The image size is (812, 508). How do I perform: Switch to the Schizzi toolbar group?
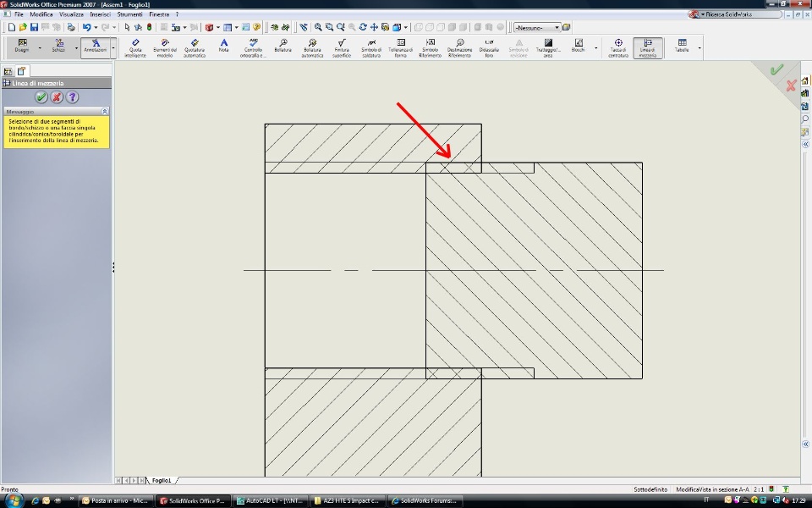pyautogui.click(x=58, y=47)
